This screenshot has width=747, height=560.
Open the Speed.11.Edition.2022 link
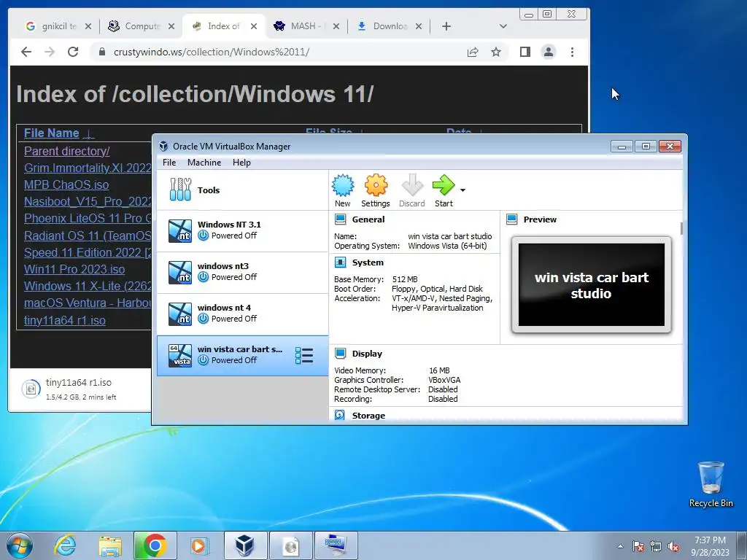[x=88, y=252]
